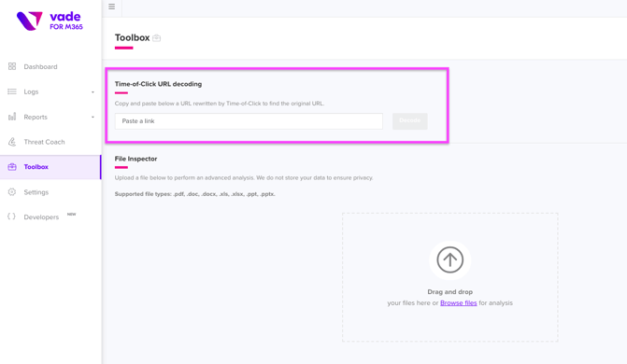The height and width of the screenshot is (364, 627).
Task: Expand the Logs submenu arrow
Action: tap(93, 91)
